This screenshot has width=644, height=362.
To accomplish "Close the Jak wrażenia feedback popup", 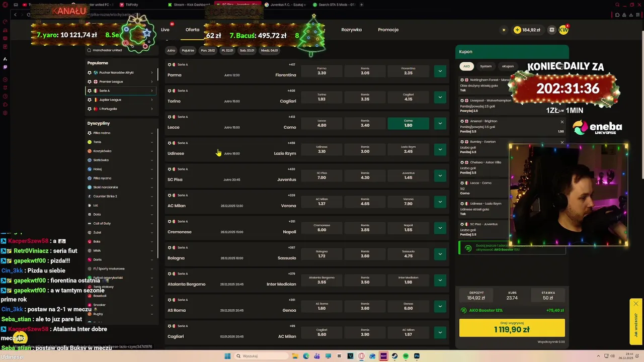I will click(x=636, y=304).
